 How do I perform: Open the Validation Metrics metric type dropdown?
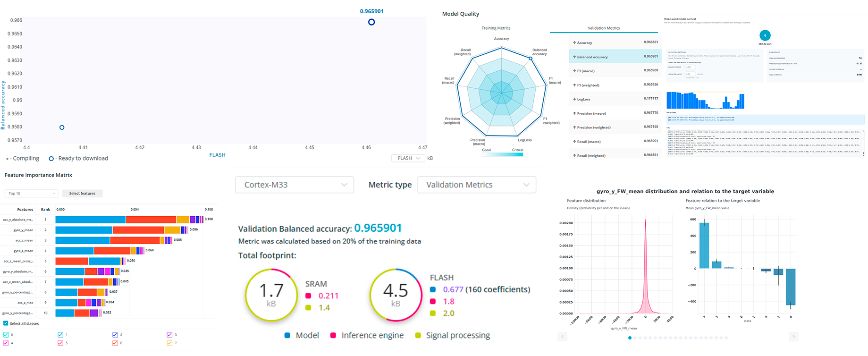tap(477, 185)
